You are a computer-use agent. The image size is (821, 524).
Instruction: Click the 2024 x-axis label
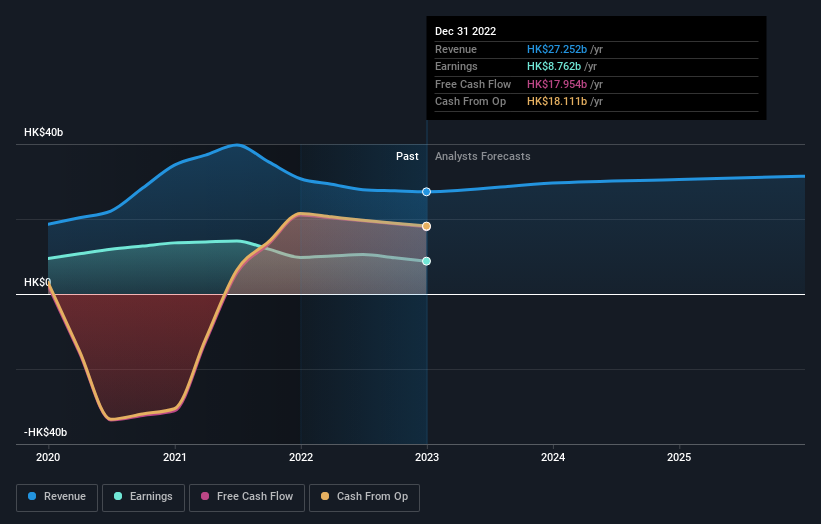(x=553, y=458)
